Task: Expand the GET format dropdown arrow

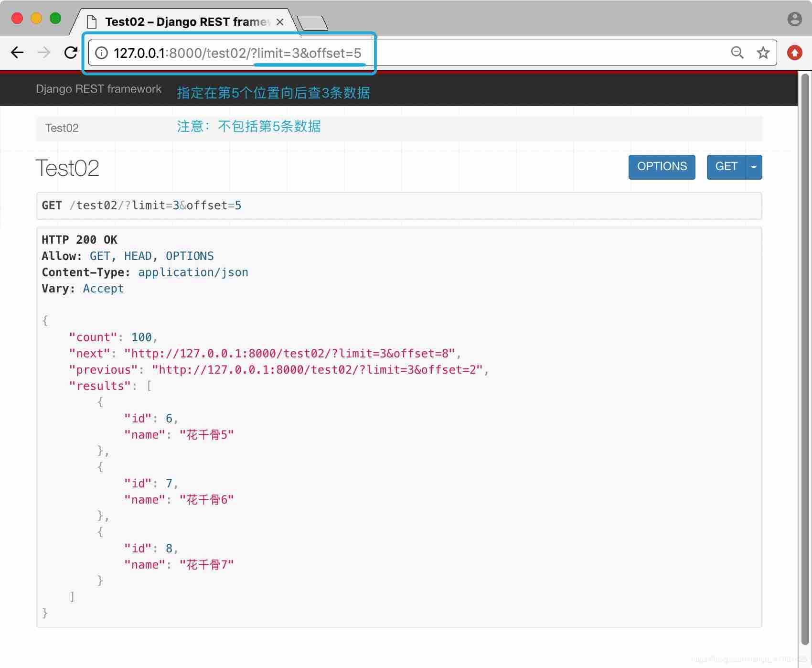Action: 754,167
